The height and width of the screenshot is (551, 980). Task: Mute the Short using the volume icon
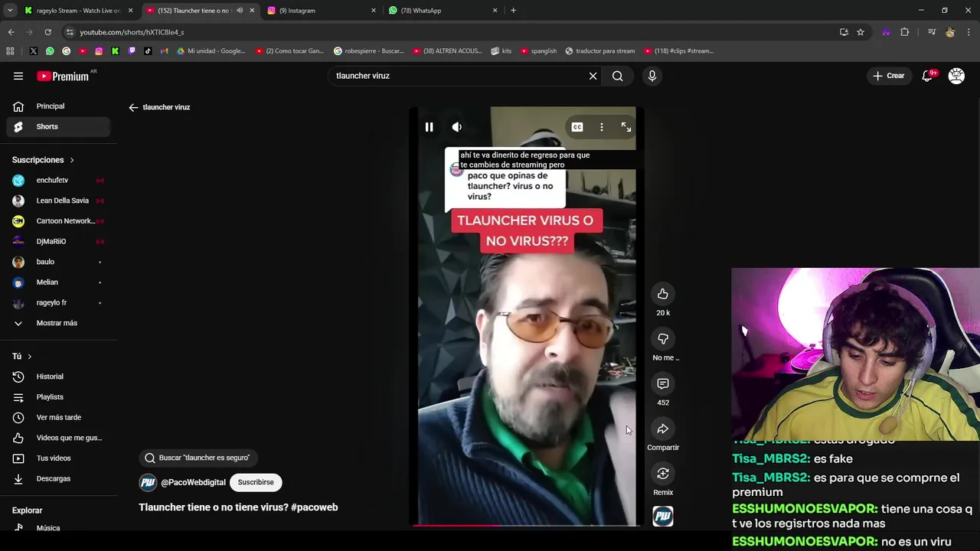(457, 127)
